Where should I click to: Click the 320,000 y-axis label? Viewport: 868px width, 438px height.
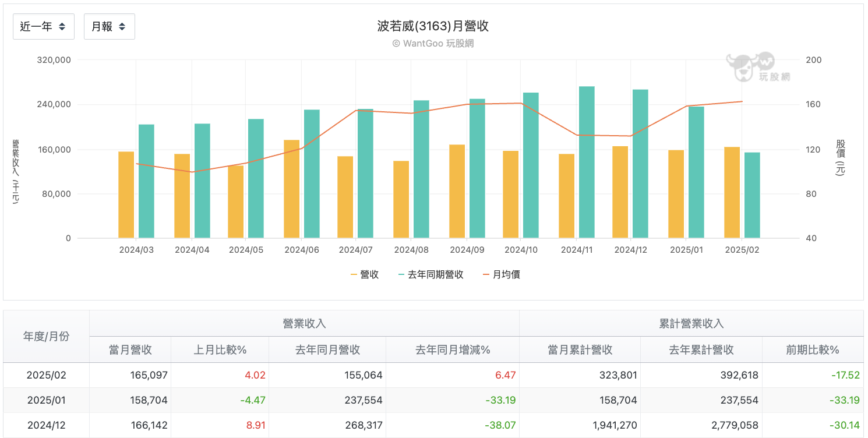[54, 60]
